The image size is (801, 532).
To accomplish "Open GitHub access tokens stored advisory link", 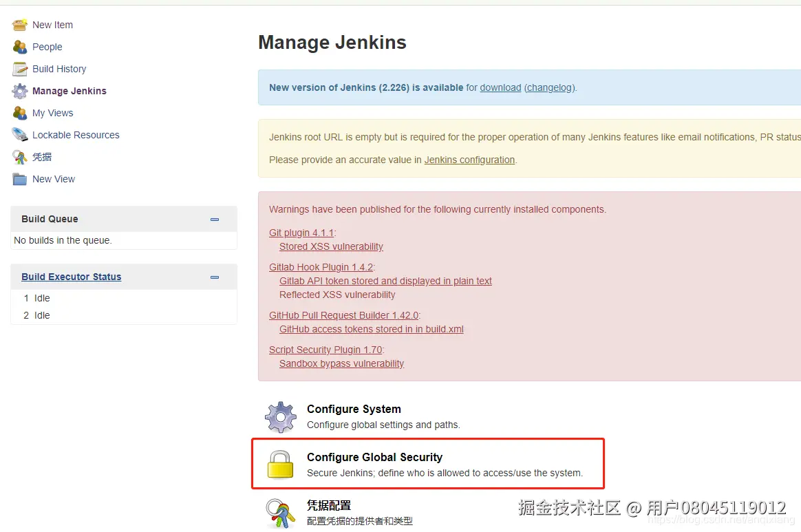I will (372, 329).
